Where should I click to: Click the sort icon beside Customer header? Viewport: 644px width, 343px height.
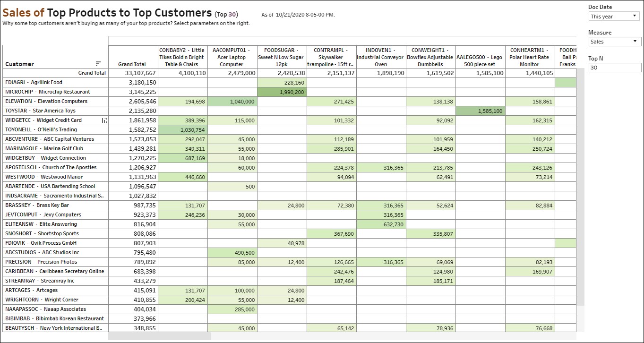click(x=98, y=64)
